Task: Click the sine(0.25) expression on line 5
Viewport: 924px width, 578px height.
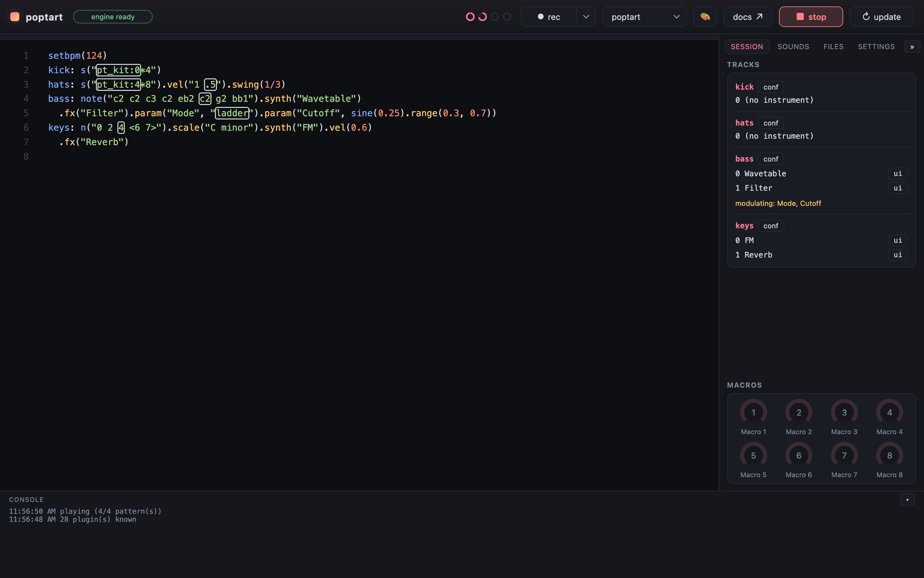Action: [378, 113]
